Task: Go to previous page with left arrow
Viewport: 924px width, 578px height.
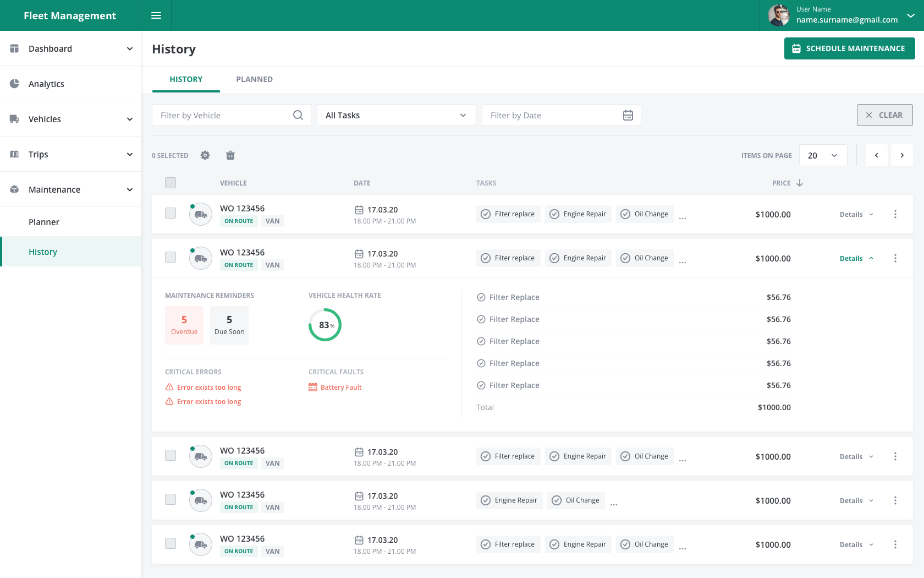Action: tap(877, 155)
